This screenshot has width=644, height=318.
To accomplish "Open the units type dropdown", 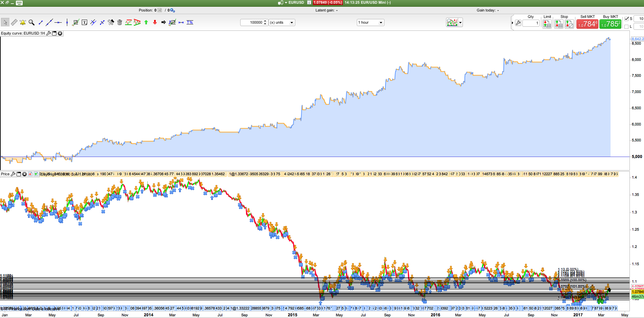I will click(282, 22).
